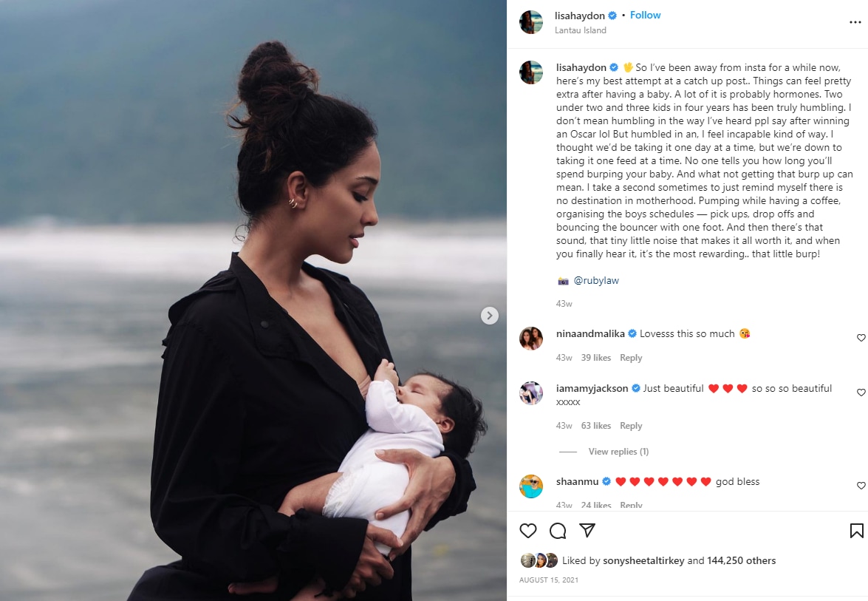The width and height of the screenshot is (868, 601).
Task: View 144,250 others who liked
Action: pyautogui.click(x=741, y=560)
